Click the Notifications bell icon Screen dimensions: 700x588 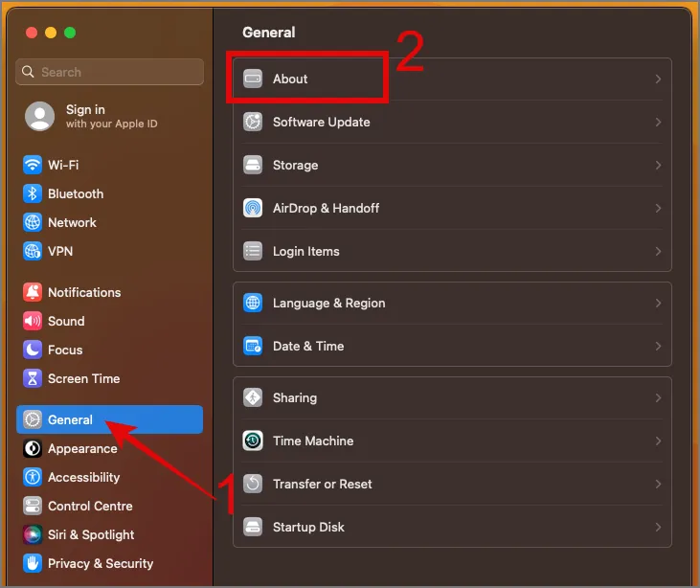pyautogui.click(x=33, y=292)
